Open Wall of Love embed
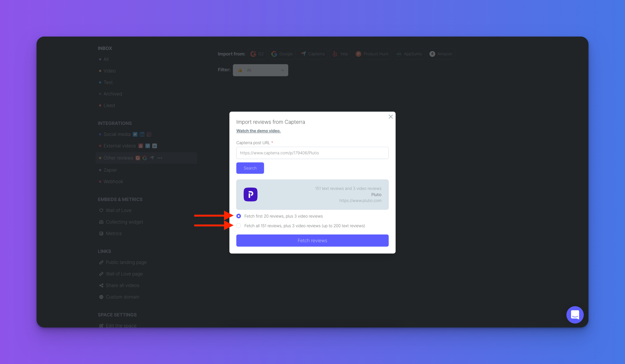This screenshot has width=625, height=364. [x=119, y=210]
